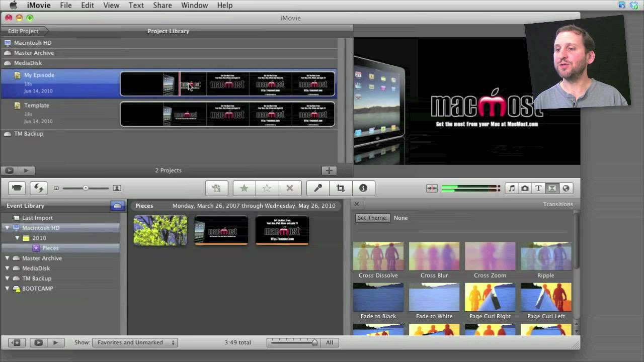Image resolution: width=644 pixels, height=362 pixels.
Task: Expand TM Backup in Event Library
Action: click(x=7, y=278)
